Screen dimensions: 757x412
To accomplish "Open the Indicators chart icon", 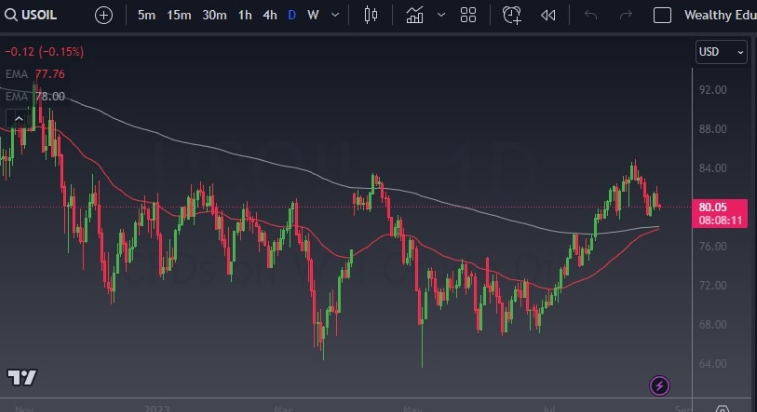I will click(415, 15).
